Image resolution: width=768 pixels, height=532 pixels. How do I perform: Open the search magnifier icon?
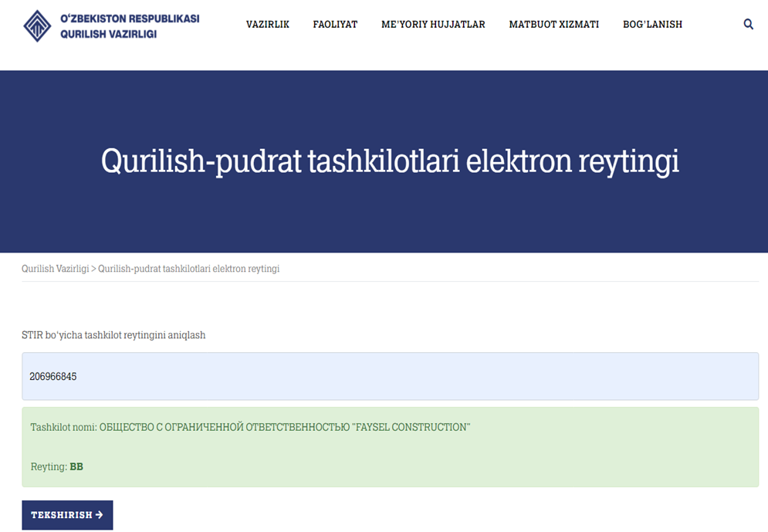[748, 24]
